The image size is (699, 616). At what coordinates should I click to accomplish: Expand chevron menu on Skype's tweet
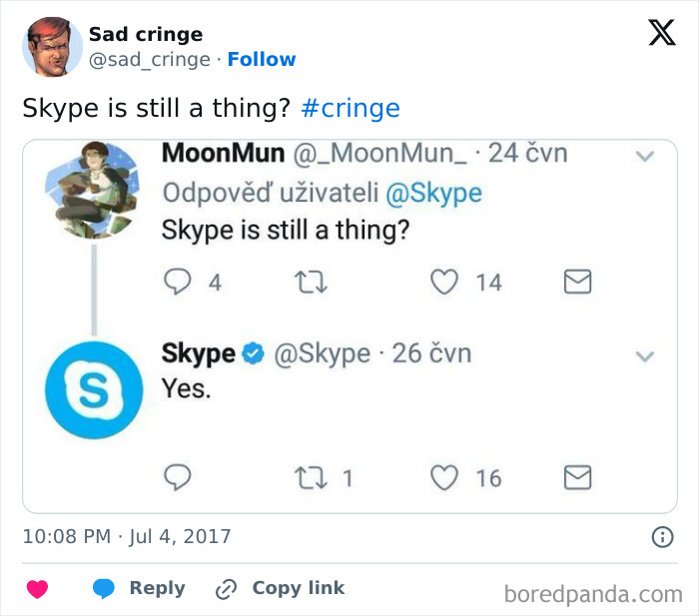tap(645, 356)
